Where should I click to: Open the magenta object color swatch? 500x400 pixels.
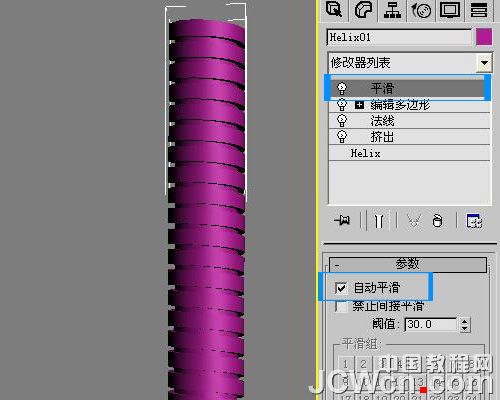click(x=484, y=37)
